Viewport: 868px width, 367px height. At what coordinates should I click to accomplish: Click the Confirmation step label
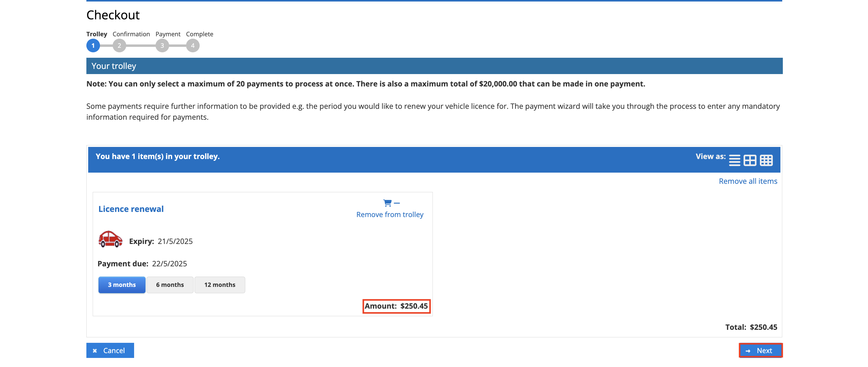point(131,34)
